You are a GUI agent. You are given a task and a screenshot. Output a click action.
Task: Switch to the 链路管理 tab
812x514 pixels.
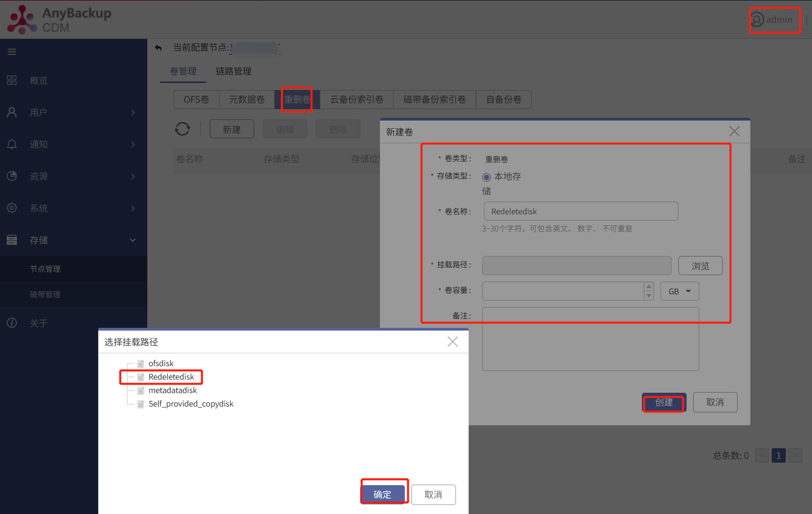point(233,71)
